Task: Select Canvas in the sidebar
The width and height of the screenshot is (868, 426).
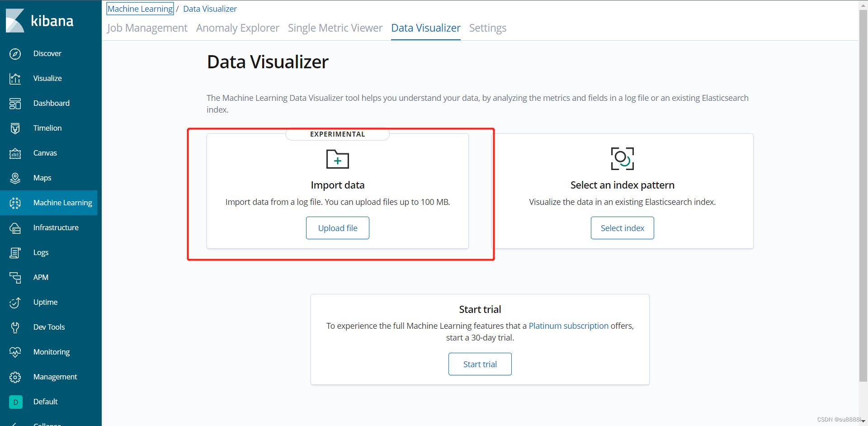Action: tap(45, 153)
